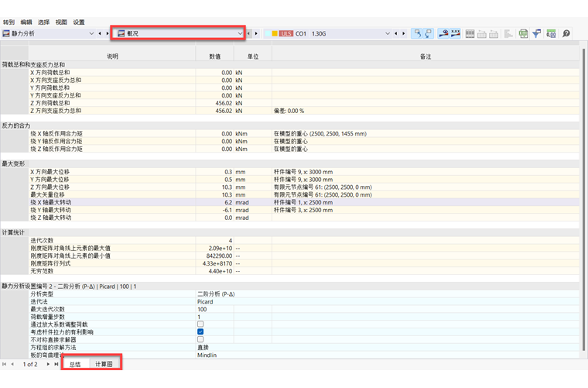The height and width of the screenshot is (388, 588).
Task: Select the 反力的合力 section header
Action: pos(290,125)
